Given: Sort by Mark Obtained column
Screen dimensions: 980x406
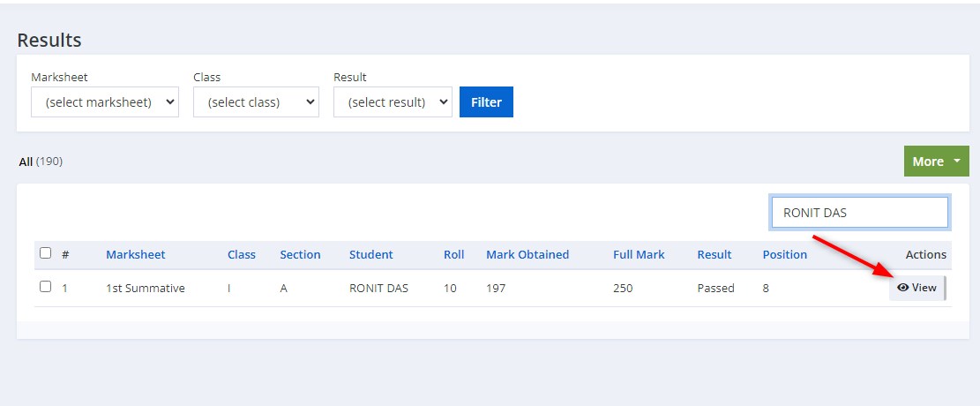Looking at the screenshot, I should 527,254.
